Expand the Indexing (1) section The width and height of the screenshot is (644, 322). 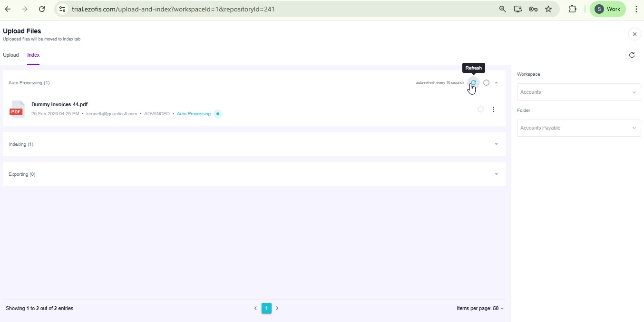pyautogui.click(x=497, y=144)
